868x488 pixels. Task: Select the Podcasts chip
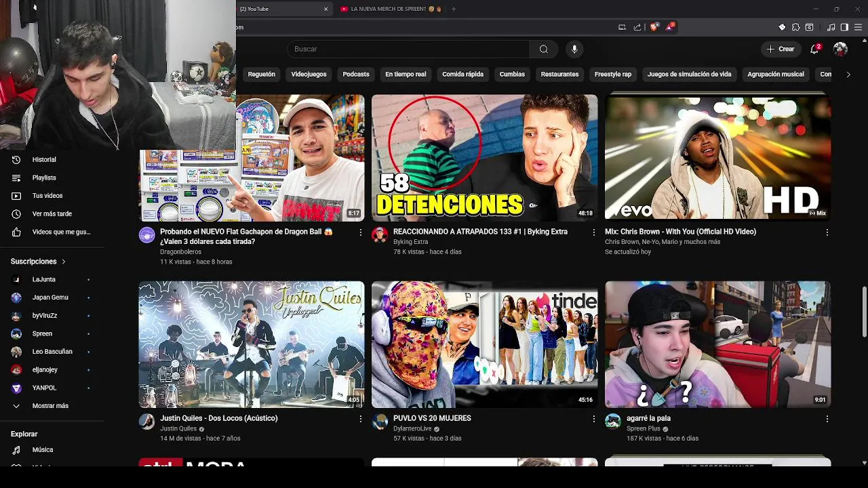point(356,75)
